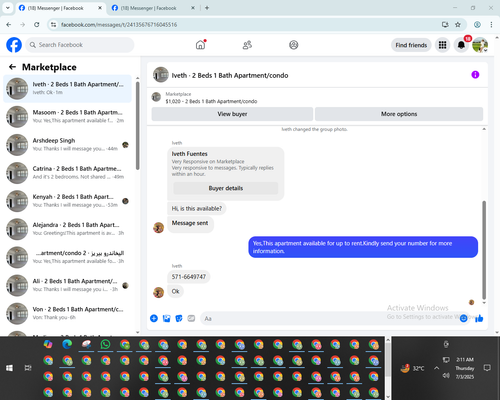This screenshot has width=500, height=400.
Task: Open a new browser tab
Action: pos(207,8)
